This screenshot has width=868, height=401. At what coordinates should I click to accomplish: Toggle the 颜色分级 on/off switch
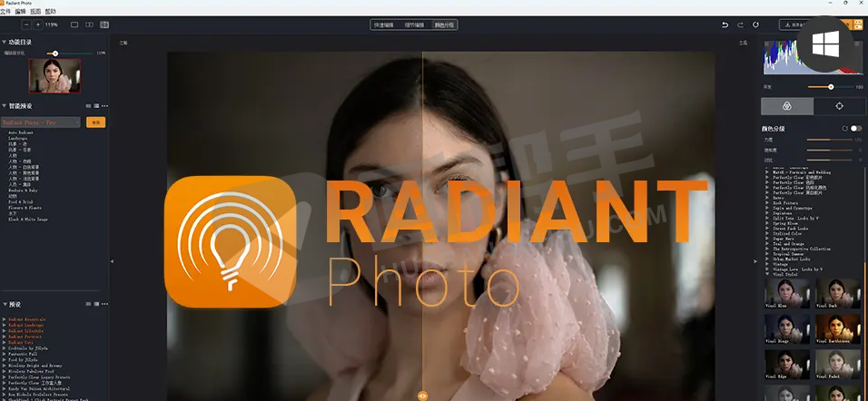(x=856, y=128)
